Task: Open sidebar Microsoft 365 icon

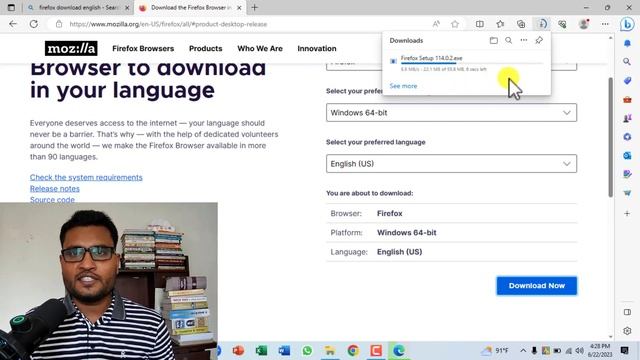Action: [x=627, y=137]
